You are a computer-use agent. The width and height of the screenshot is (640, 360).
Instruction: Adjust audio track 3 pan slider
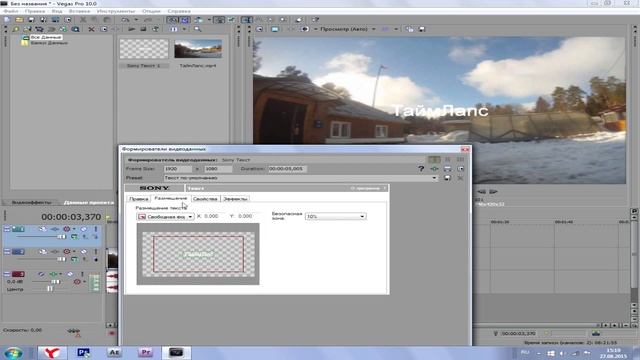point(50,289)
